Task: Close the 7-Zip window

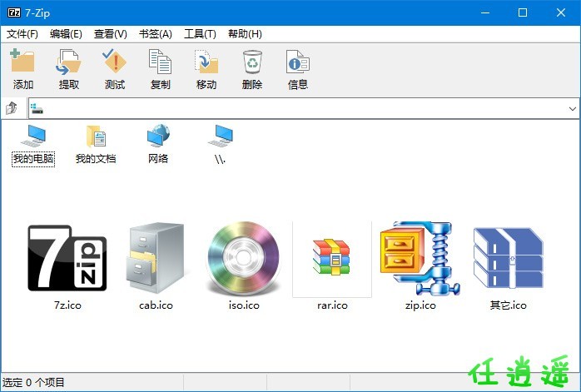Action: (561, 13)
